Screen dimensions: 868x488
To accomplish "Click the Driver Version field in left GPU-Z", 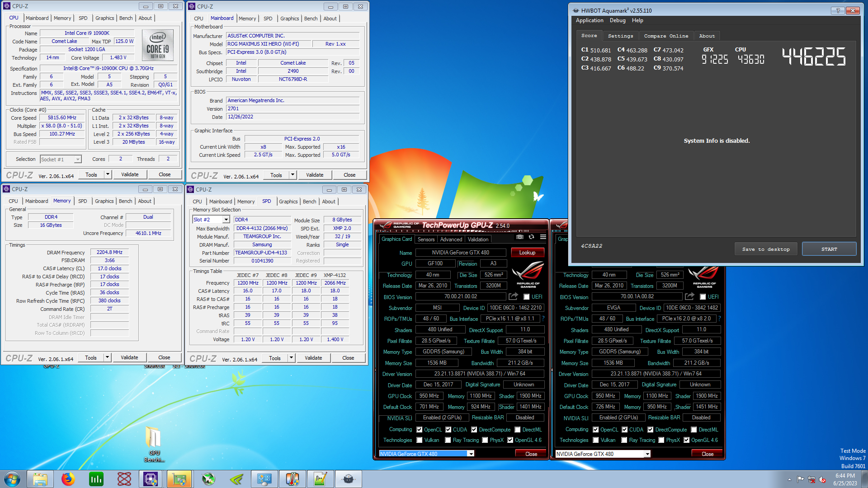I will (480, 374).
